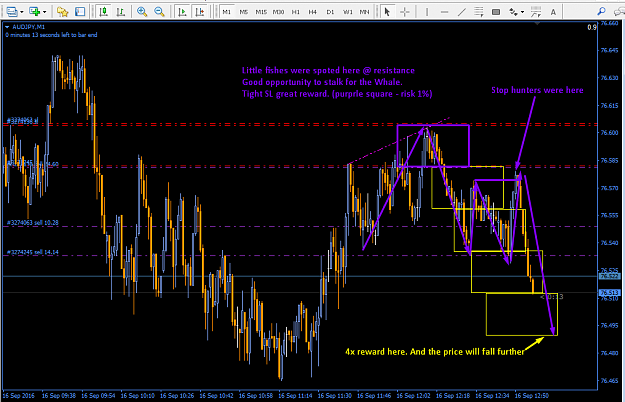Screen dimensions: 625x402
Task: Open the chat bubbles icon
Action: (x=619, y=12)
